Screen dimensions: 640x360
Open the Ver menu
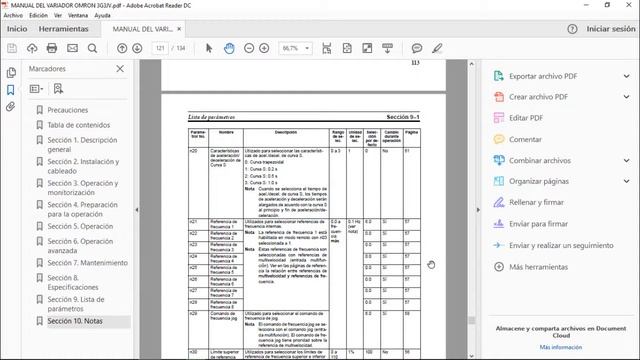(58, 16)
